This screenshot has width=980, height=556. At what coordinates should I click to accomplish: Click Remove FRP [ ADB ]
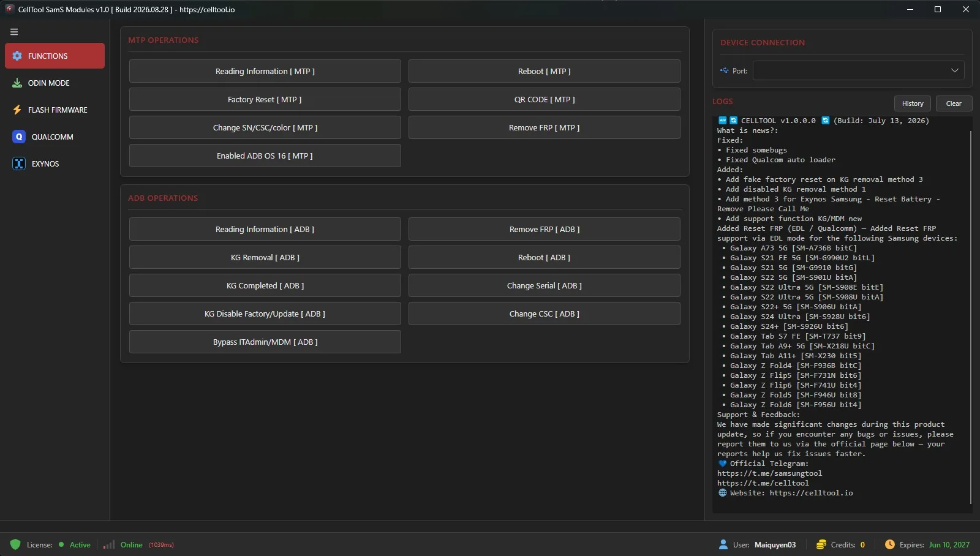[x=544, y=229]
